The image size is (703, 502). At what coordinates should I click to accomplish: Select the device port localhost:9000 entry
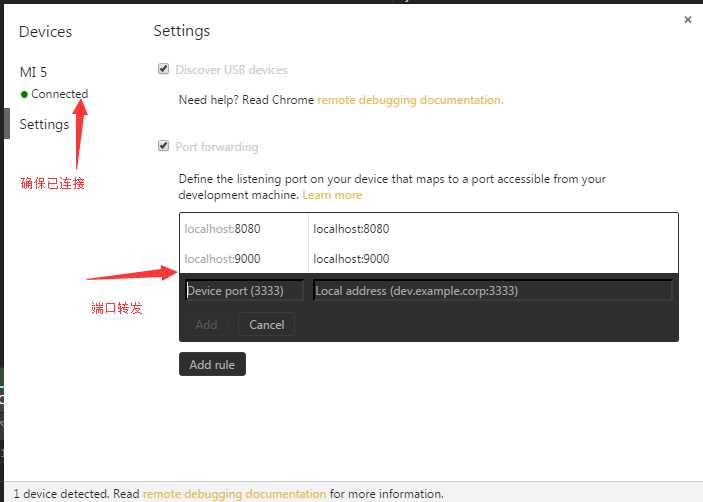click(222, 259)
